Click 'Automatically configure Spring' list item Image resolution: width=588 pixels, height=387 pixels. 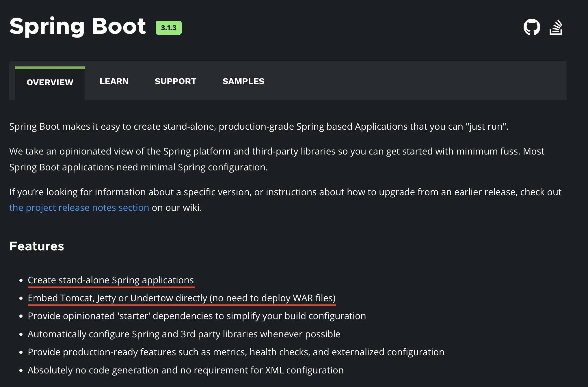coord(184,334)
